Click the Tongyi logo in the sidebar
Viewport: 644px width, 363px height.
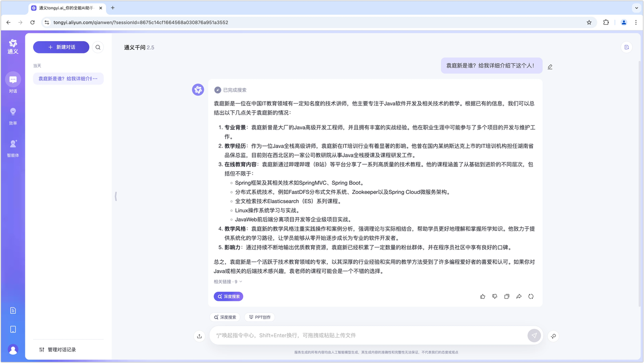pos(13,46)
